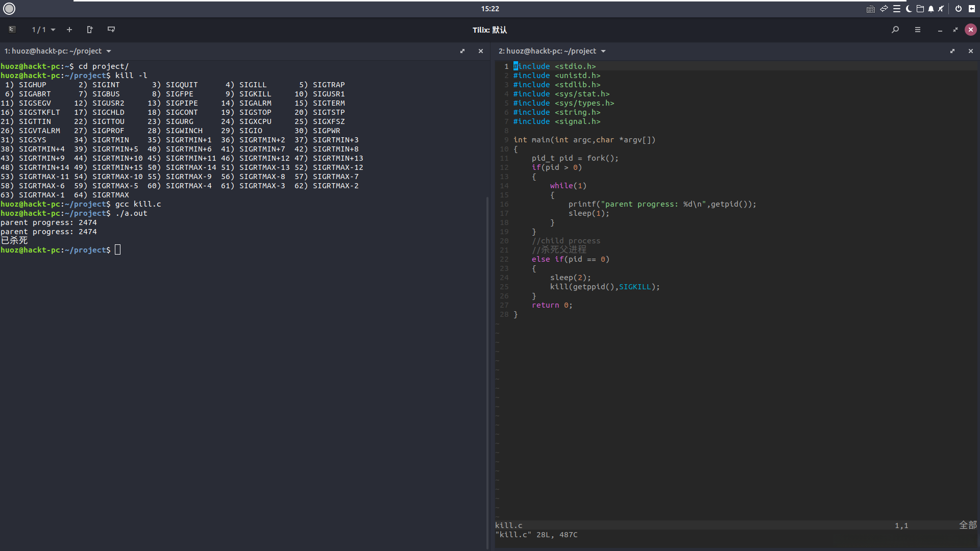The height and width of the screenshot is (551, 980).
Task: Add a new session with plus icon
Action: tap(69, 30)
